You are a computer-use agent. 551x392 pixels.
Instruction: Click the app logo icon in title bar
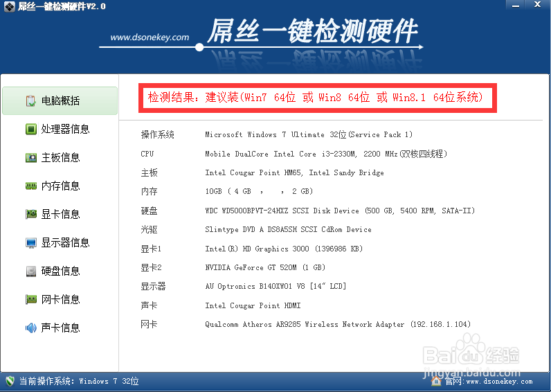[10, 6]
